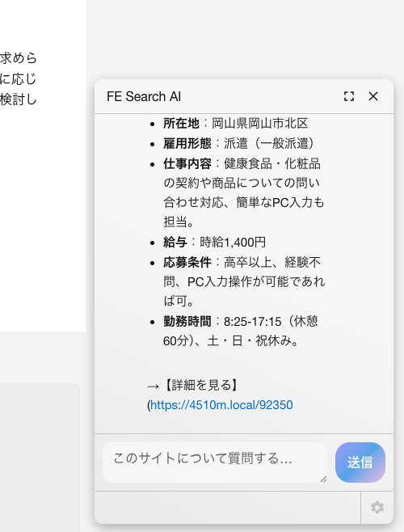This screenshot has height=532, width=404.
Task: Click the FE Search AI title text
Action: [144, 97]
